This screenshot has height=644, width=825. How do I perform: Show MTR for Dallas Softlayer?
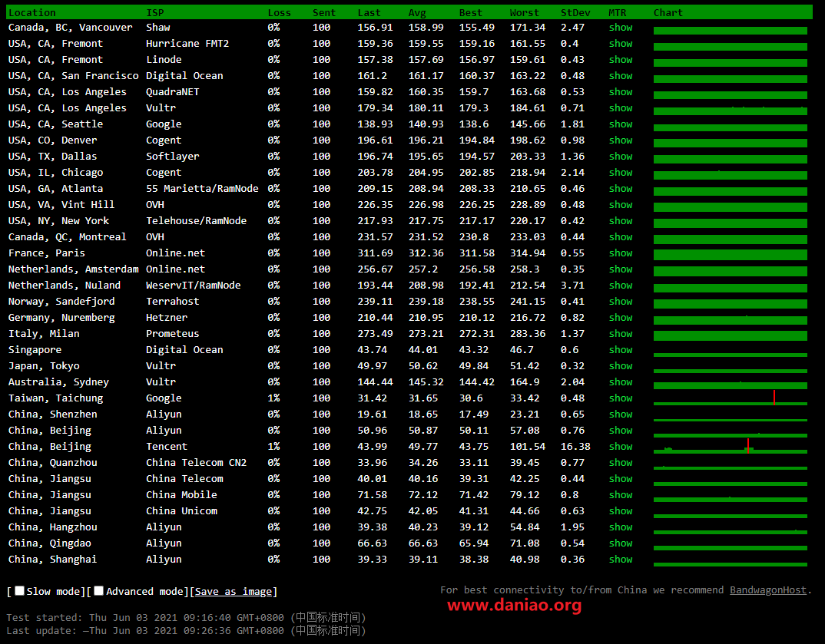tap(621, 156)
